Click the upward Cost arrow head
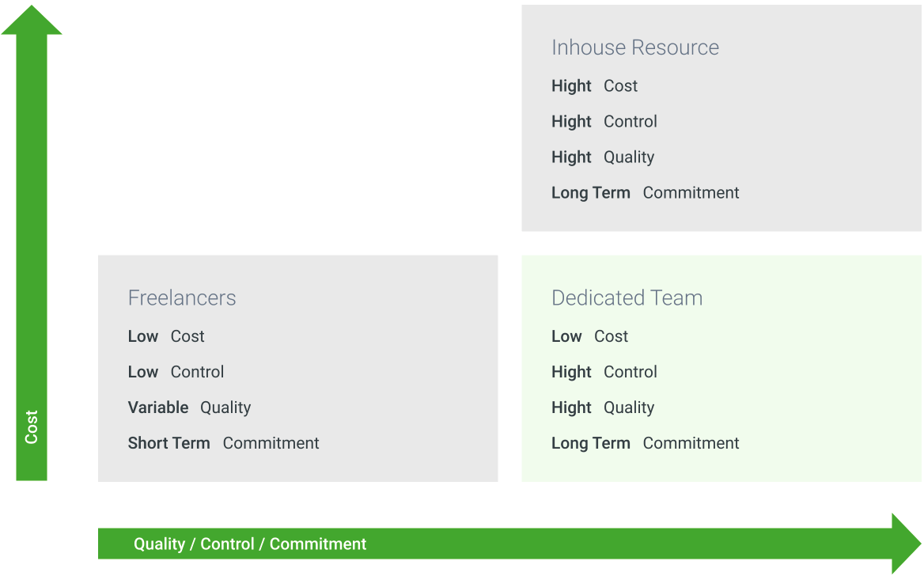Image resolution: width=924 pixels, height=580 pixels. tap(31, 20)
